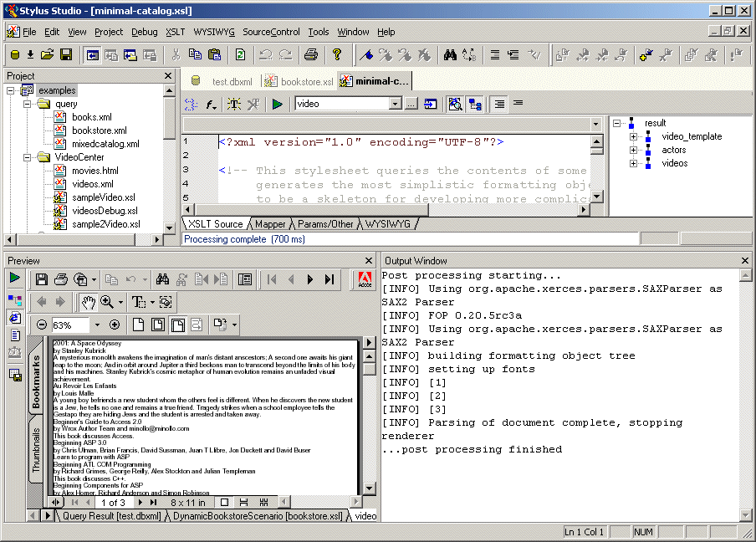Open the scenario dropdown showing video

click(x=396, y=104)
